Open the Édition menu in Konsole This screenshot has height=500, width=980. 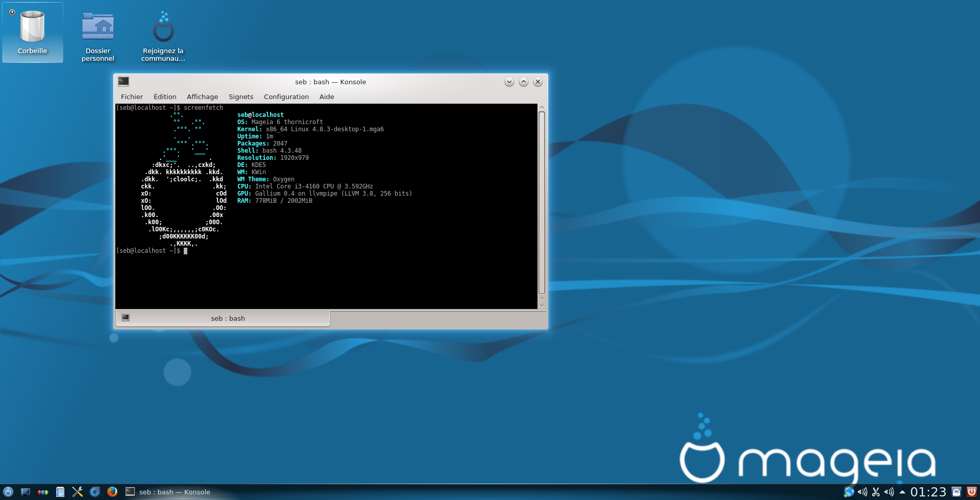point(165,97)
